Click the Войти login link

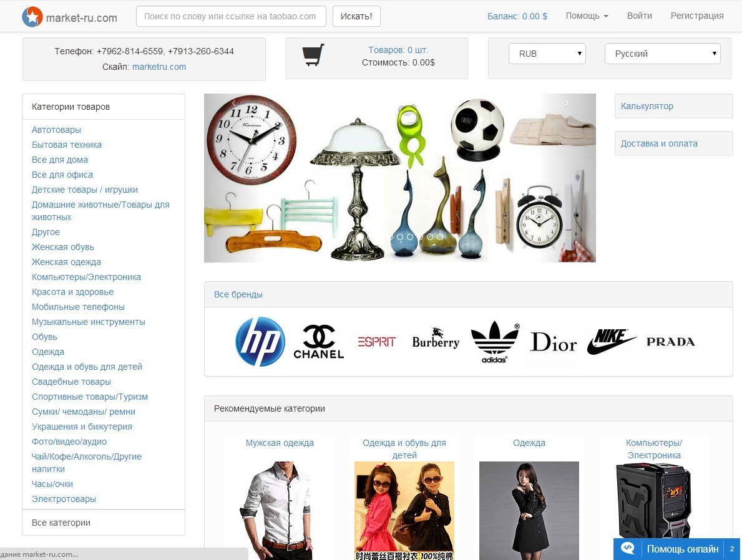(x=639, y=16)
